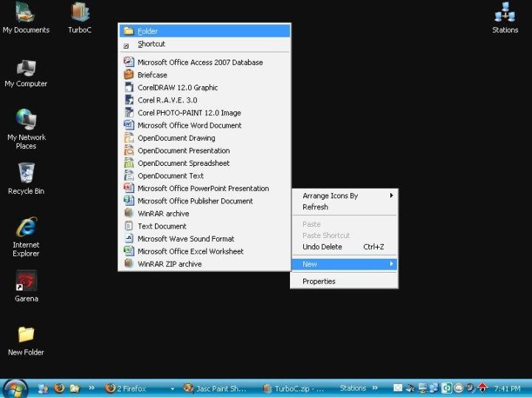This screenshot has width=532, height=398.
Task: Expand the quick launch overflow chevron
Action: click(x=91, y=388)
